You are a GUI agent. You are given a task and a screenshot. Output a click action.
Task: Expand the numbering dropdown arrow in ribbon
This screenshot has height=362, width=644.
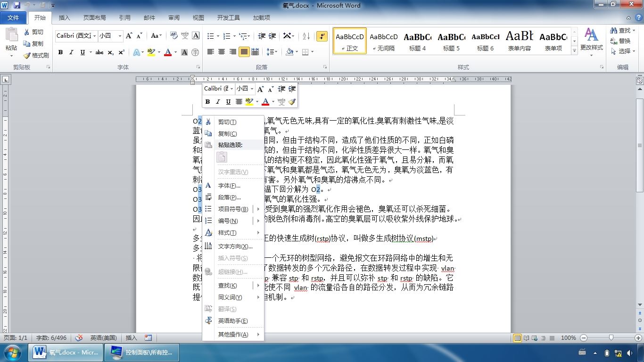point(234,36)
